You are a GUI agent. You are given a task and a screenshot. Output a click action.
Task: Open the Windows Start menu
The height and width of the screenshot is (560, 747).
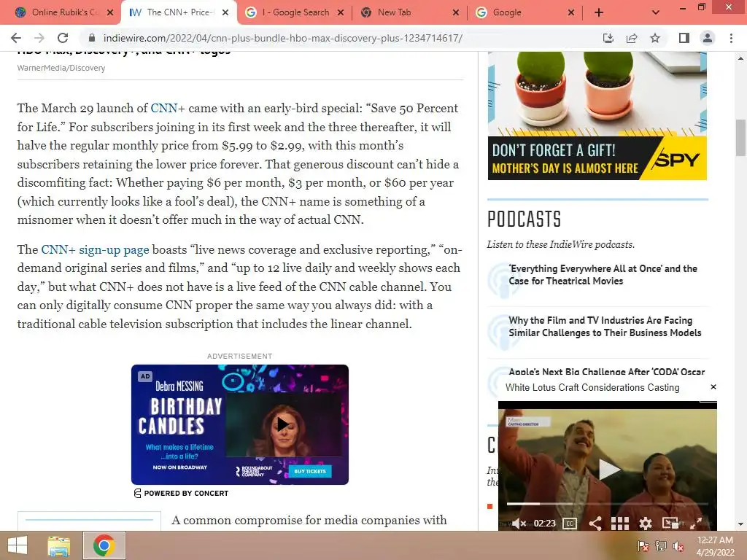pyautogui.click(x=18, y=545)
